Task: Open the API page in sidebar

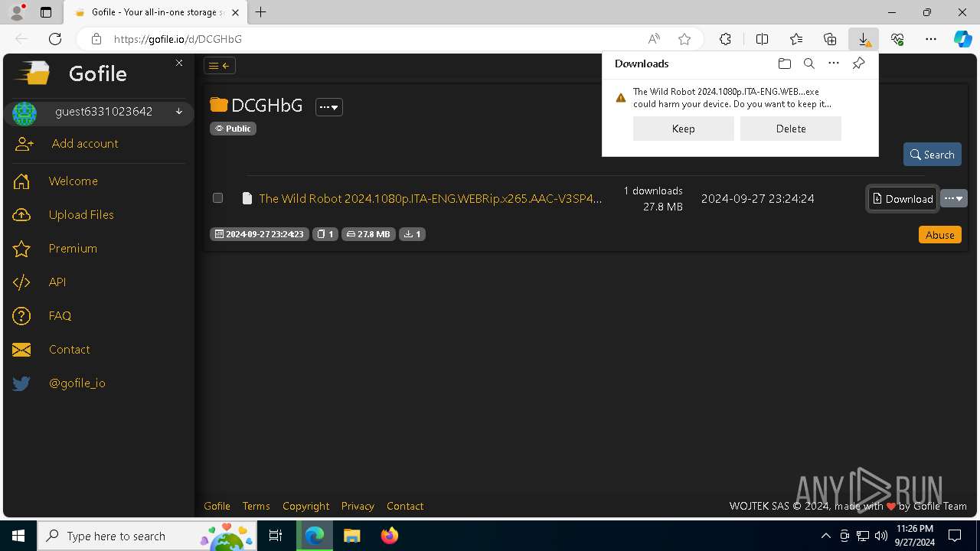Action: 57,282
